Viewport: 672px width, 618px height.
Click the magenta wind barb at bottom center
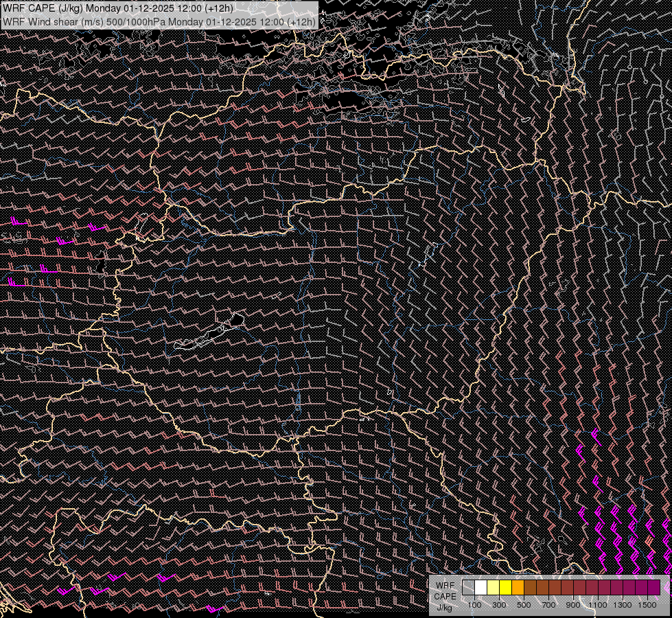click(214, 608)
